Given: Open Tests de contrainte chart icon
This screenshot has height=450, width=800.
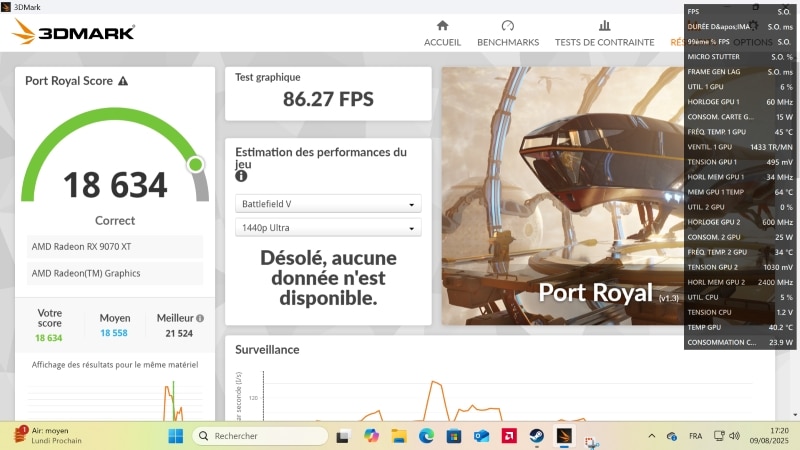Looking at the screenshot, I should [x=605, y=26].
